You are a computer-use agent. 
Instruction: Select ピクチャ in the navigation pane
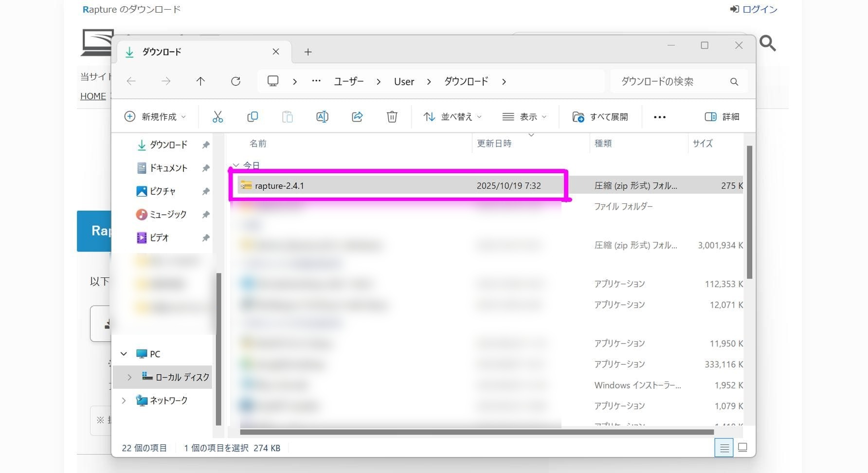coord(162,191)
